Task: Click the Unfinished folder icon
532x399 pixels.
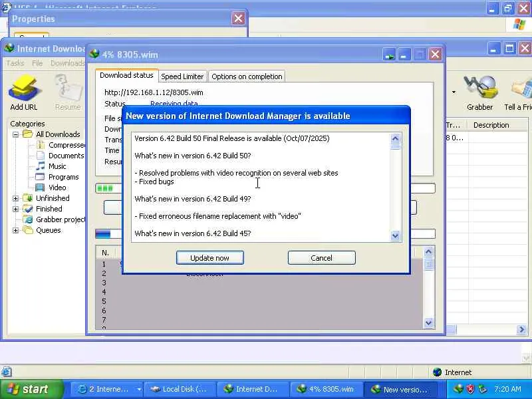Action: [x=27, y=198]
